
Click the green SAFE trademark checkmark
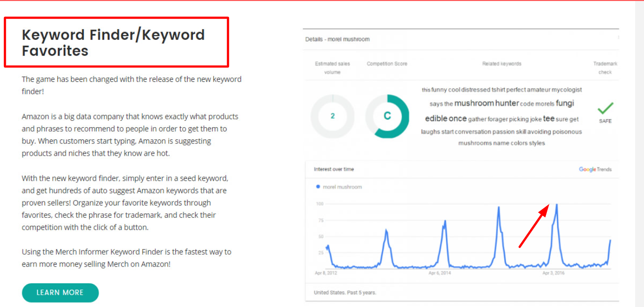tap(606, 108)
